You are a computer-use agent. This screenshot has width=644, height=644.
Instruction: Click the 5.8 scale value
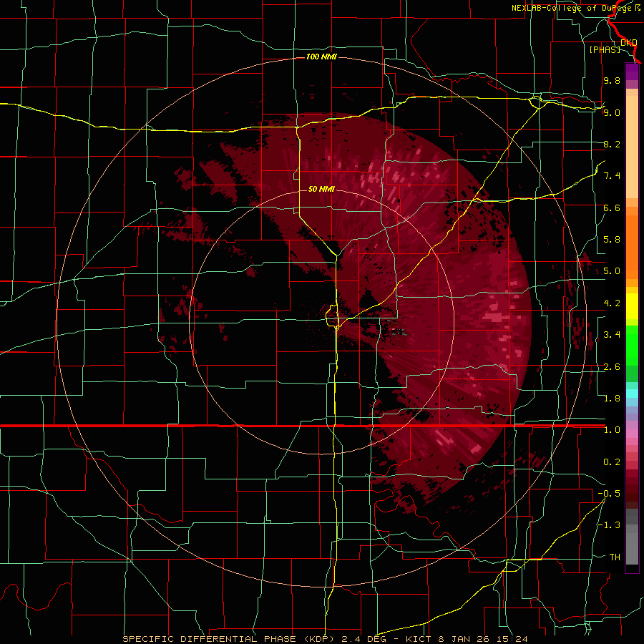click(612, 240)
